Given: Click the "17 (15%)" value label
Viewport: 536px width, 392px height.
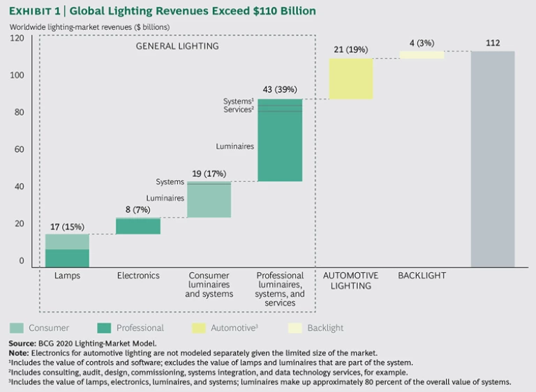Looking at the screenshot, I should [67, 226].
